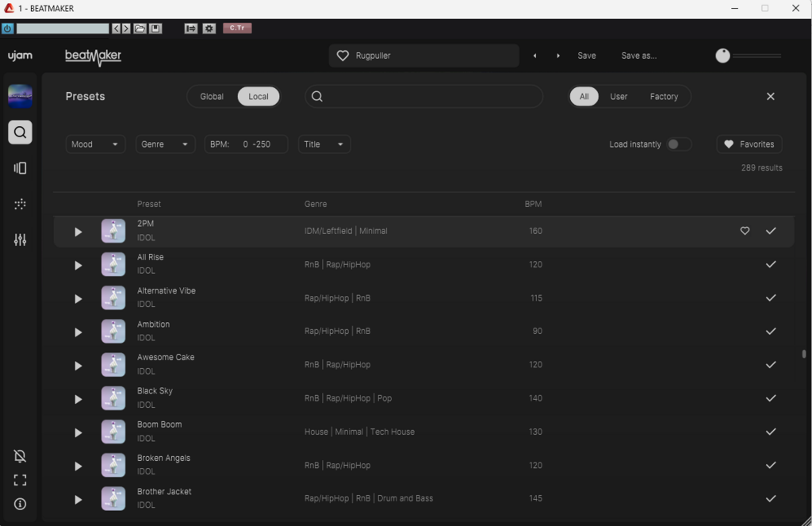Switch to the Local presets tab

pos(259,96)
